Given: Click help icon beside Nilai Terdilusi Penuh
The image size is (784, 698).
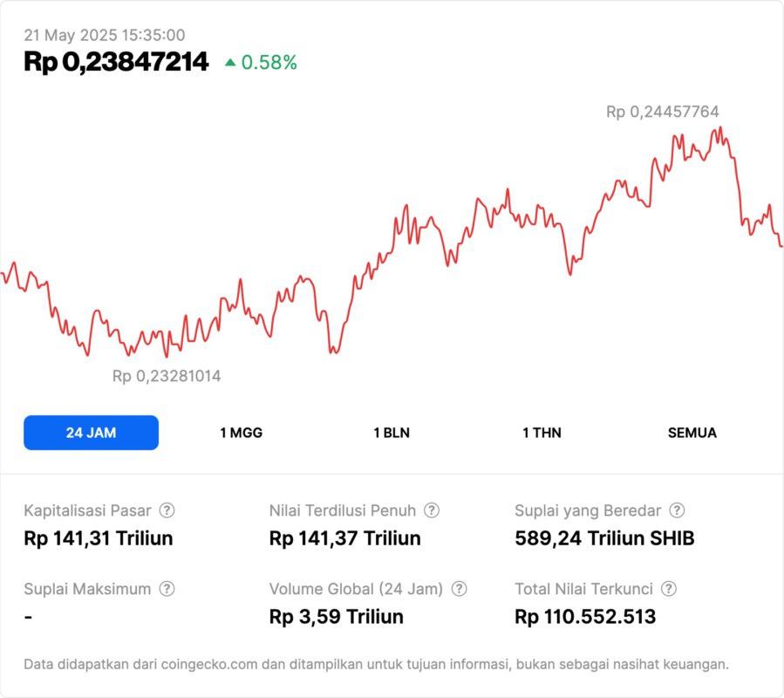Looking at the screenshot, I should (x=432, y=510).
